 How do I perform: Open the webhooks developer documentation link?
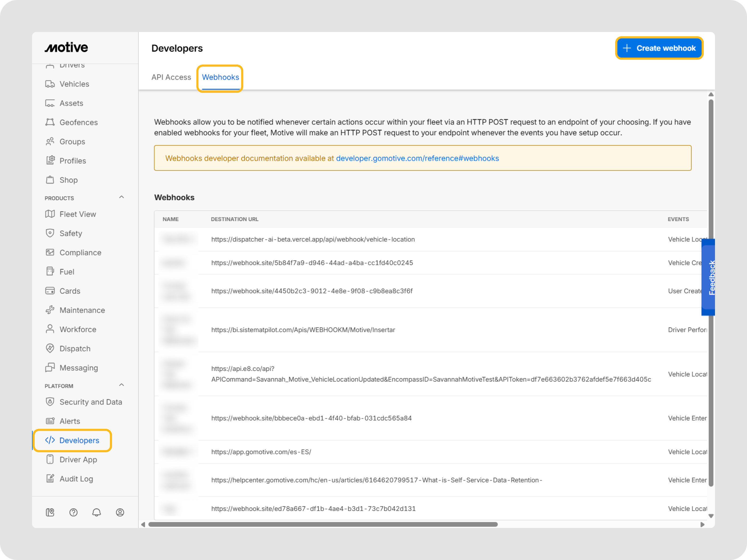[417, 158]
